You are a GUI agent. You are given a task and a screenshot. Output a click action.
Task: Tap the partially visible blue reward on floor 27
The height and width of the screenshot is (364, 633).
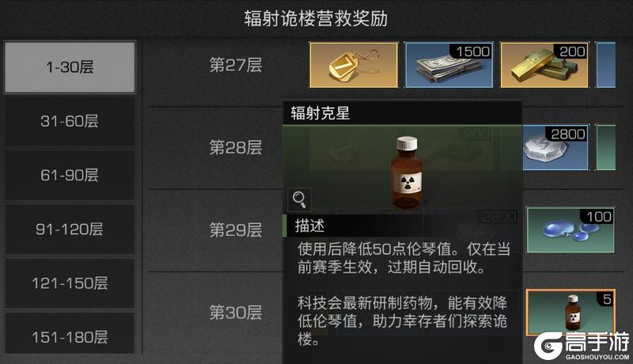606,65
